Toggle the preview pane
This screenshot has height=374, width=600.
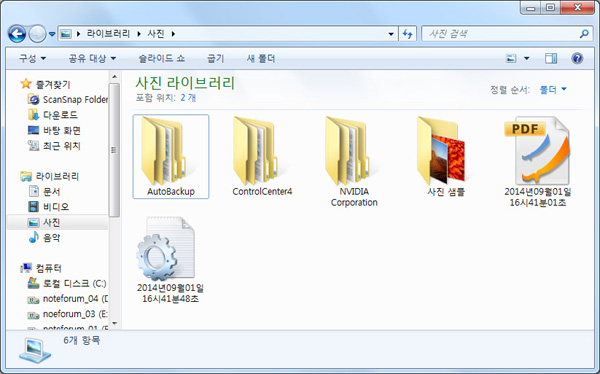coord(551,59)
